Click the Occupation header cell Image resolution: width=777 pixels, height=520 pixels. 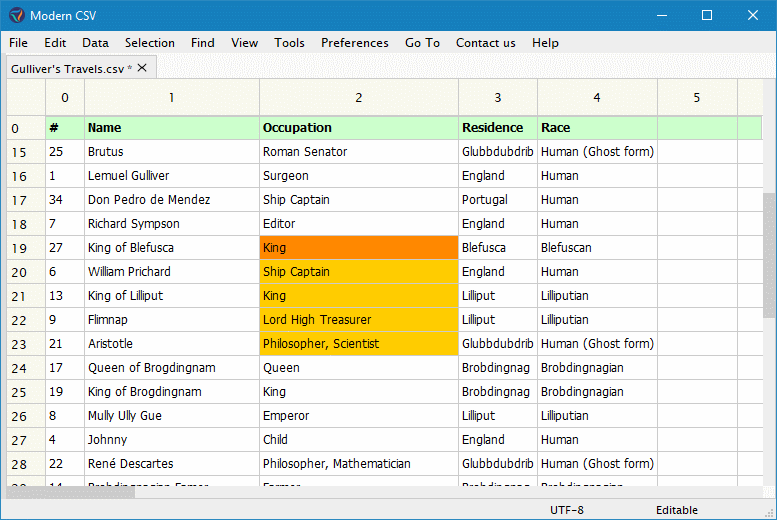point(359,128)
